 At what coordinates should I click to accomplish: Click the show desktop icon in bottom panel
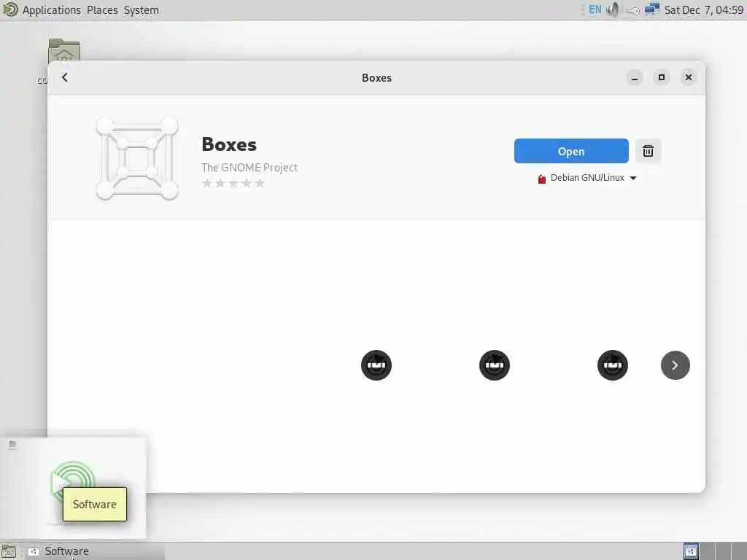[9, 551]
